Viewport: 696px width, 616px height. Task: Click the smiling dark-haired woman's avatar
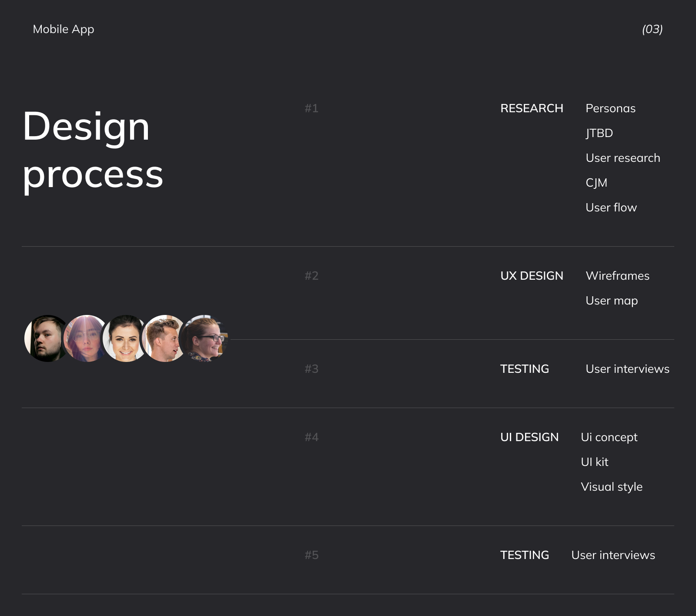(125, 338)
